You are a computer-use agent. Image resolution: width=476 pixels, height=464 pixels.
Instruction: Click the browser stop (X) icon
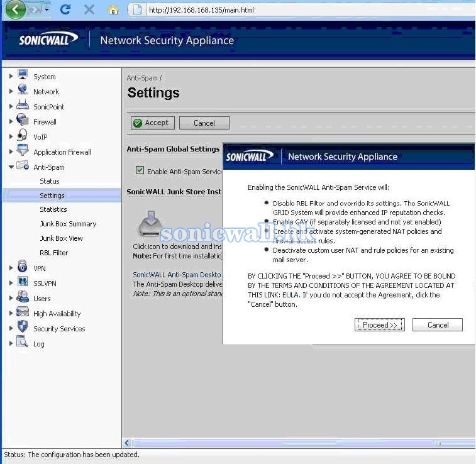(89, 9)
